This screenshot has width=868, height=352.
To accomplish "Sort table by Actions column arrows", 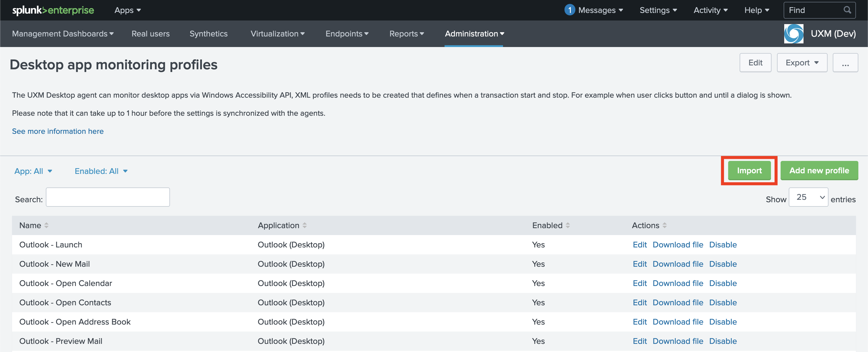I will [664, 225].
